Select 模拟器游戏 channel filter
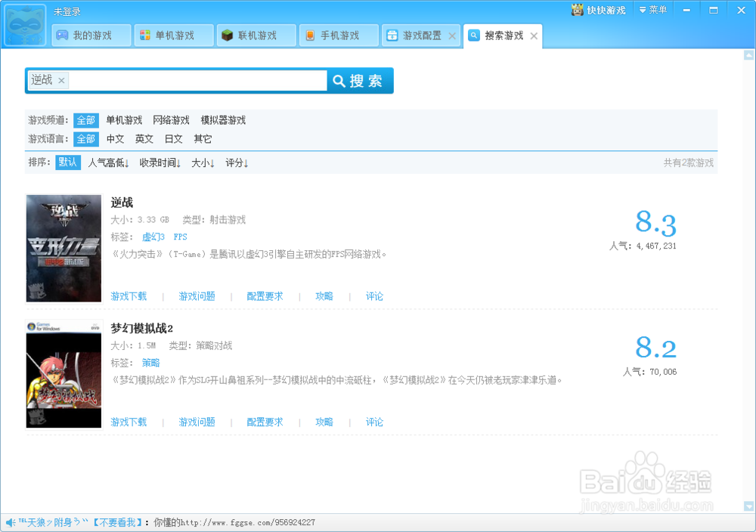This screenshot has height=532, width=756. coord(222,119)
